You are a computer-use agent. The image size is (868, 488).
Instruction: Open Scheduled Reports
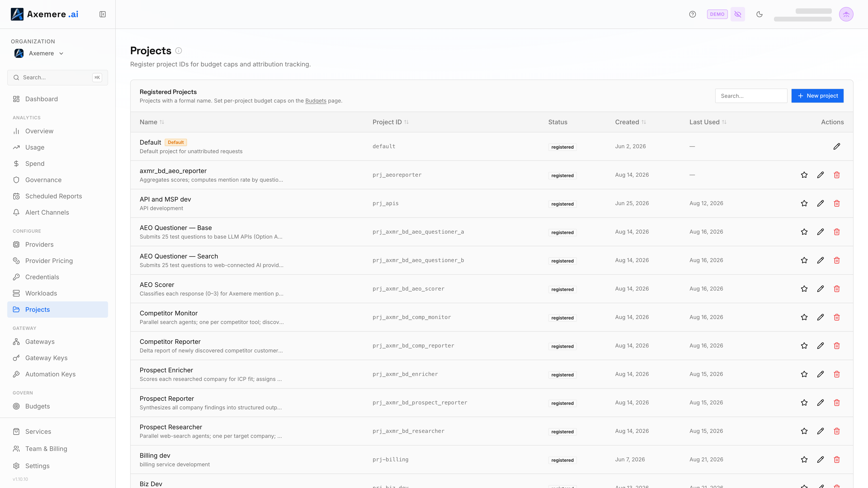(58, 196)
